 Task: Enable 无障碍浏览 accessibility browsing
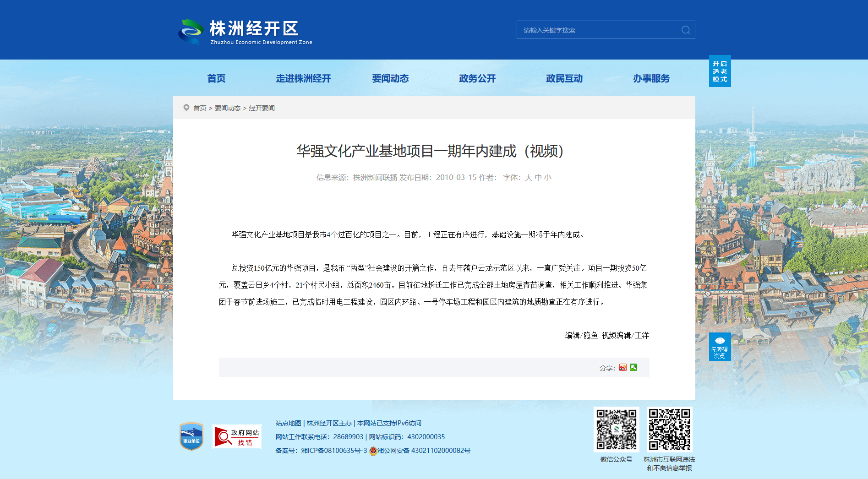[720, 347]
